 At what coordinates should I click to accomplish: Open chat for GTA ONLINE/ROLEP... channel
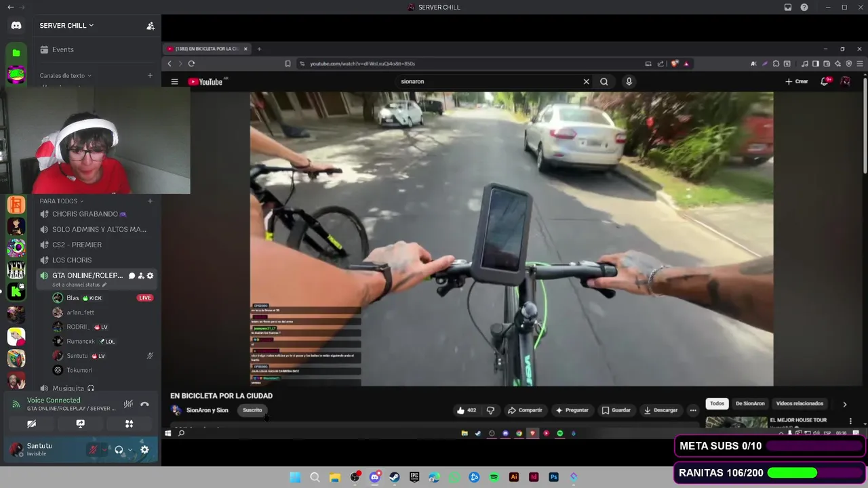pyautogui.click(x=132, y=276)
